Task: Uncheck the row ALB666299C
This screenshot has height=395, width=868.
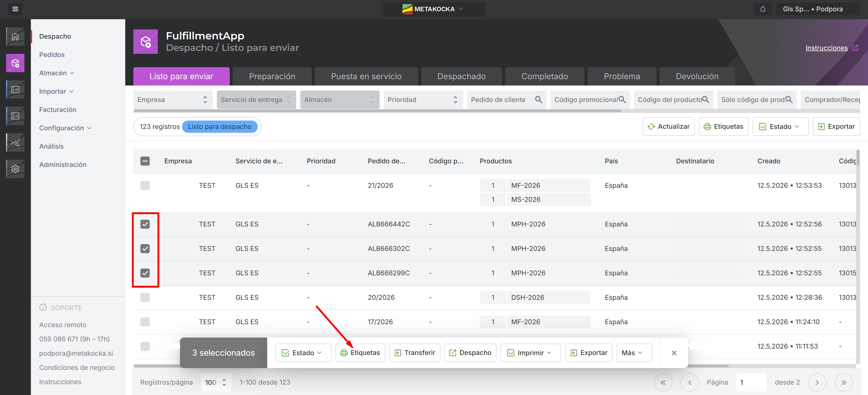Action: point(145,273)
